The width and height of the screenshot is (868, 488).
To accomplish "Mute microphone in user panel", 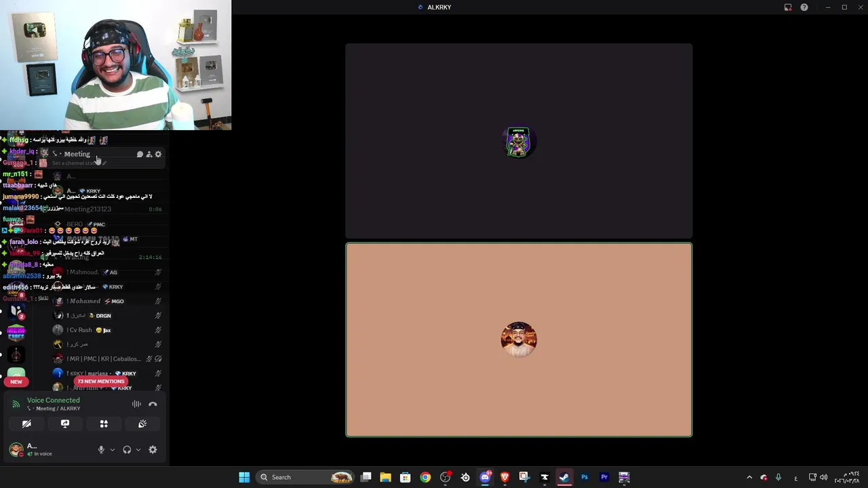I will tap(101, 449).
